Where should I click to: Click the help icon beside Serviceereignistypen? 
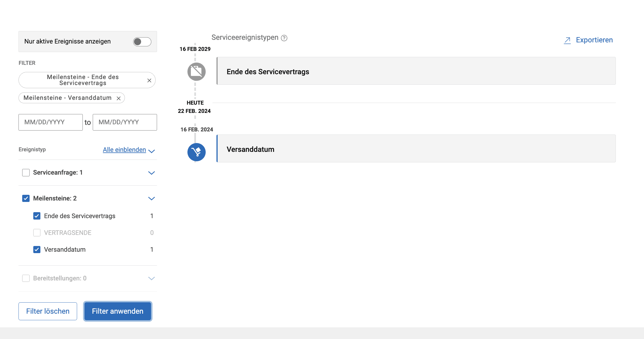pyautogui.click(x=284, y=38)
